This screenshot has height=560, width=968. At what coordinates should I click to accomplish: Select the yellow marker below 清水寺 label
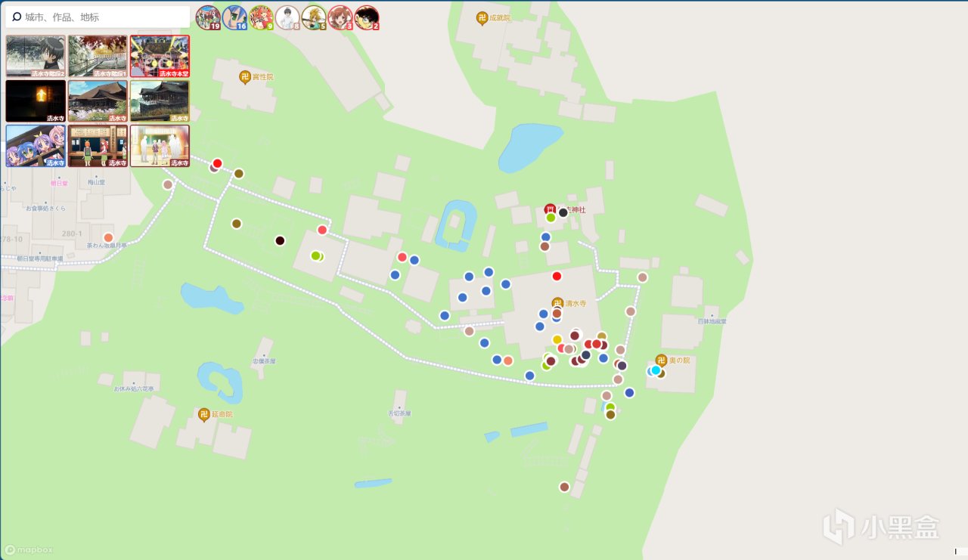point(557,339)
